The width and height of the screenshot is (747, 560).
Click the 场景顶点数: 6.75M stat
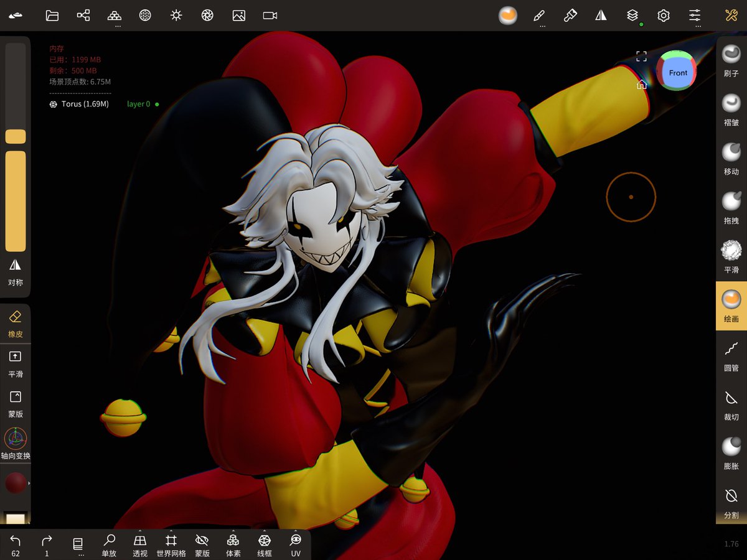[x=80, y=82]
